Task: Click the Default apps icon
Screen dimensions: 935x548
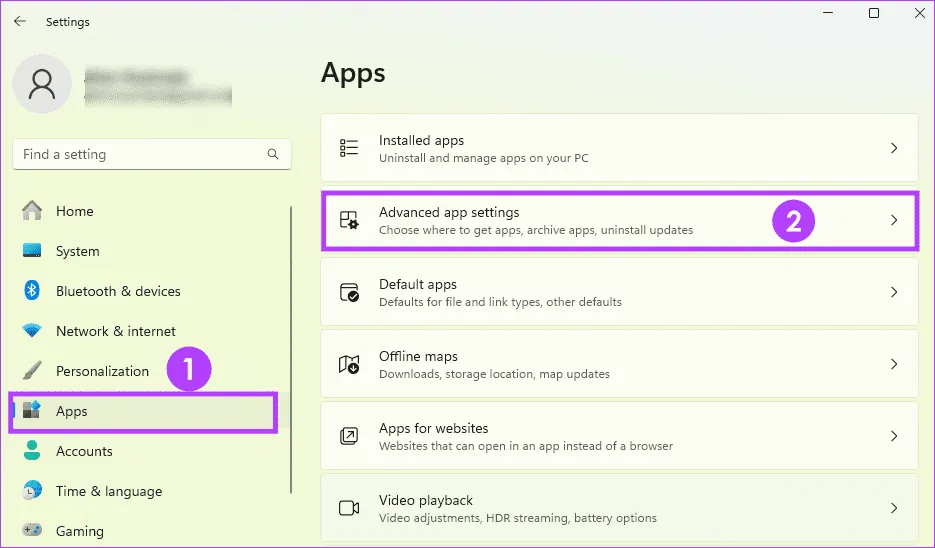Action: tap(349, 292)
